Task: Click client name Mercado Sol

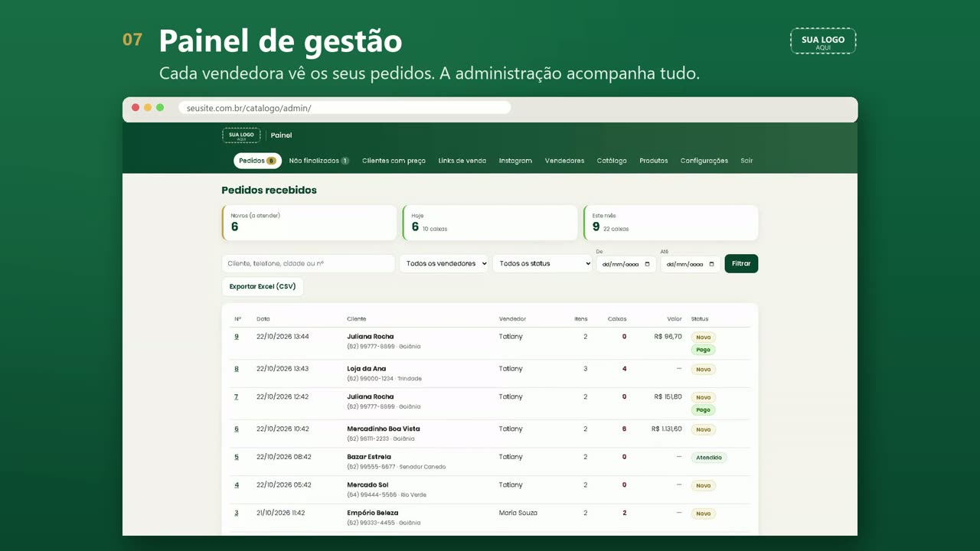Action: click(x=367, y=485)
